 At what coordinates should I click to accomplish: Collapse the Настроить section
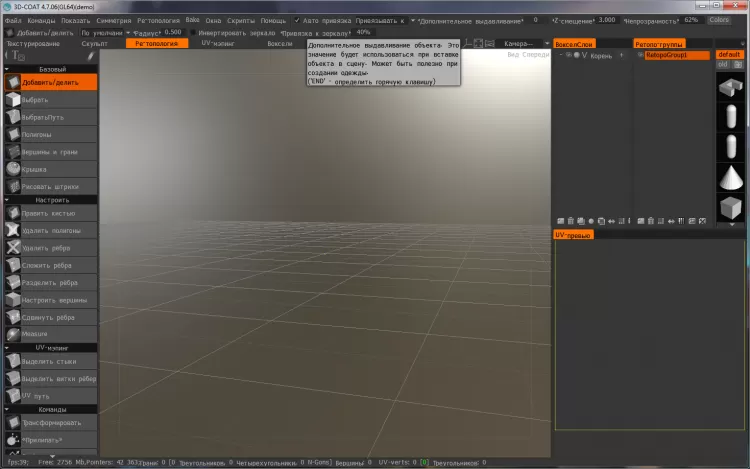tap(7, 200)
